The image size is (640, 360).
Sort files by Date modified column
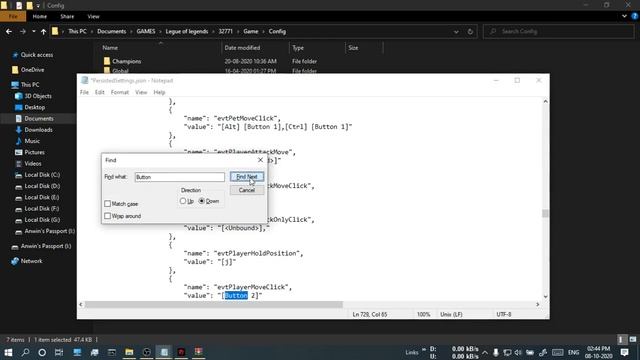[x=242, y=48]
